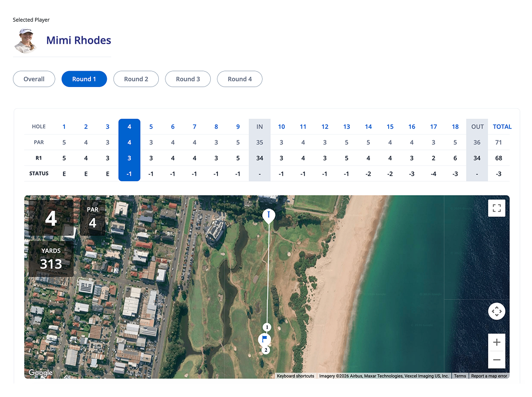The width and height of the screenshot is (532, 397).
Task: Select hole 6 in the scorecard
Action: (173, 127)
